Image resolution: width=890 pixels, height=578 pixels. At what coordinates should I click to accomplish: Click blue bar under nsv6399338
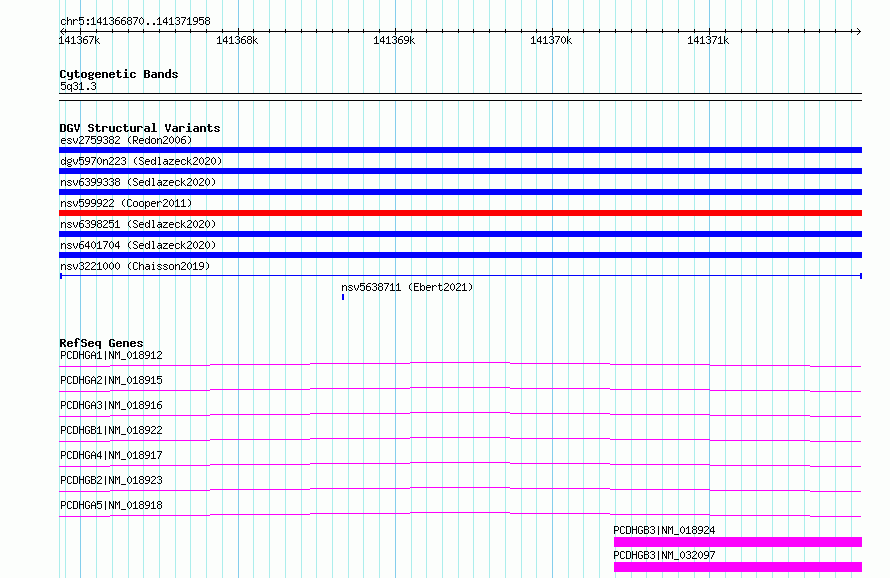click(x=460, y=192)
